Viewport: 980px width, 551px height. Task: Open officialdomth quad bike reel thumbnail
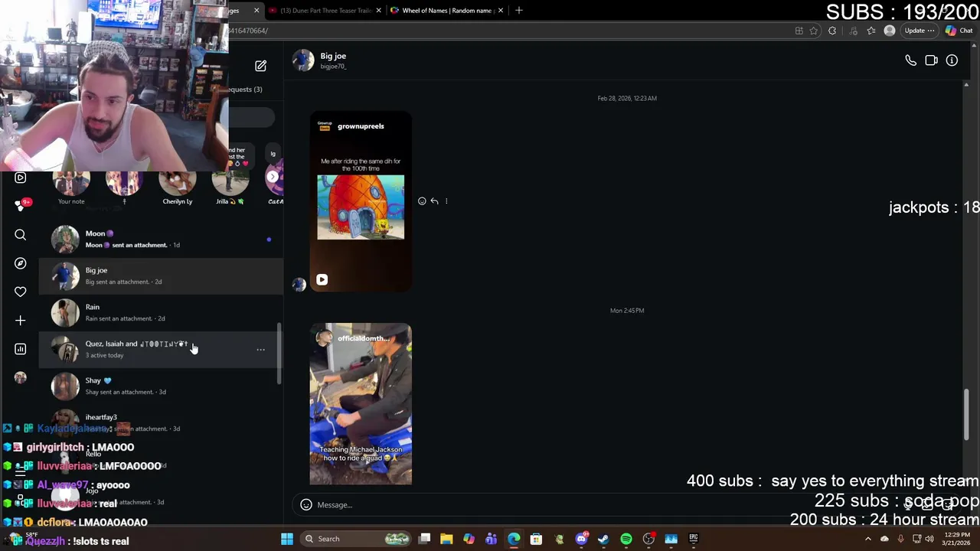pos(361,404)
